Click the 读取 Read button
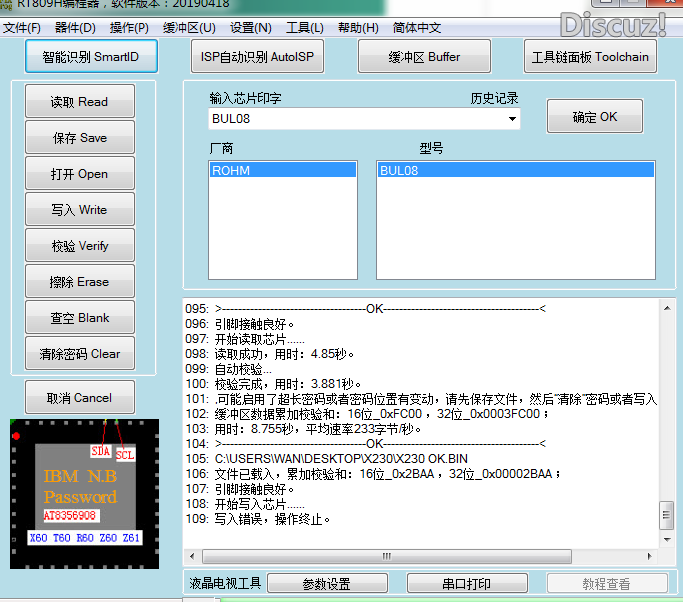683x602 pixels. (x=80, y=101)
